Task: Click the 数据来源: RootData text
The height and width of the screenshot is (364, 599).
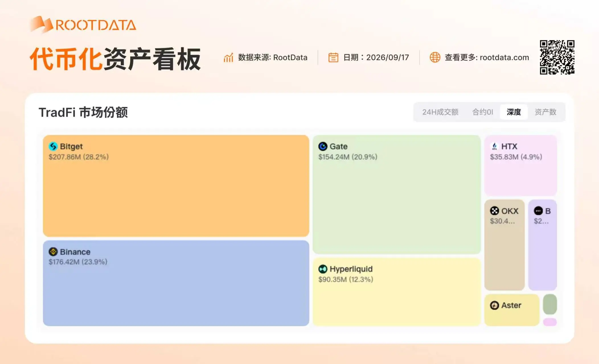Action: [273, 57]
